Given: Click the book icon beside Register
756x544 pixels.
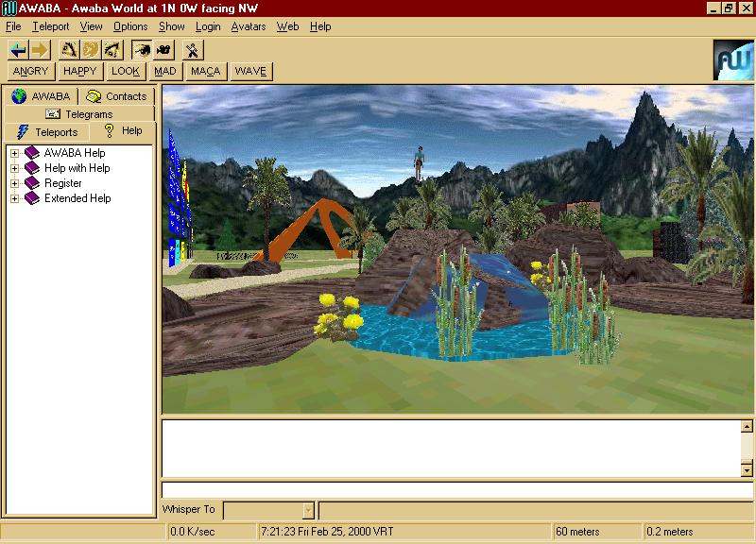Looking at the screenshot, I should 32,183.
